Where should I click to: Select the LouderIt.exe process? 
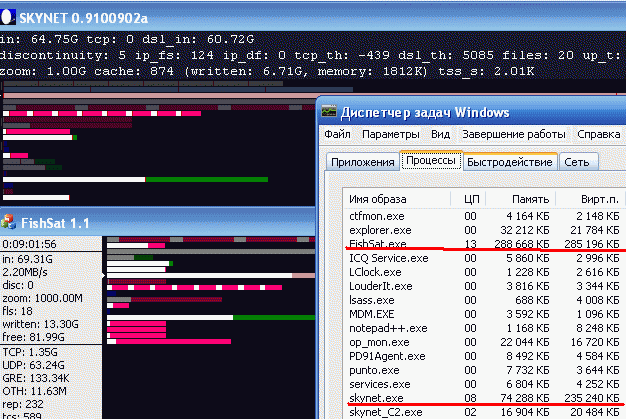pyautogui.click(x=484, y=286)
